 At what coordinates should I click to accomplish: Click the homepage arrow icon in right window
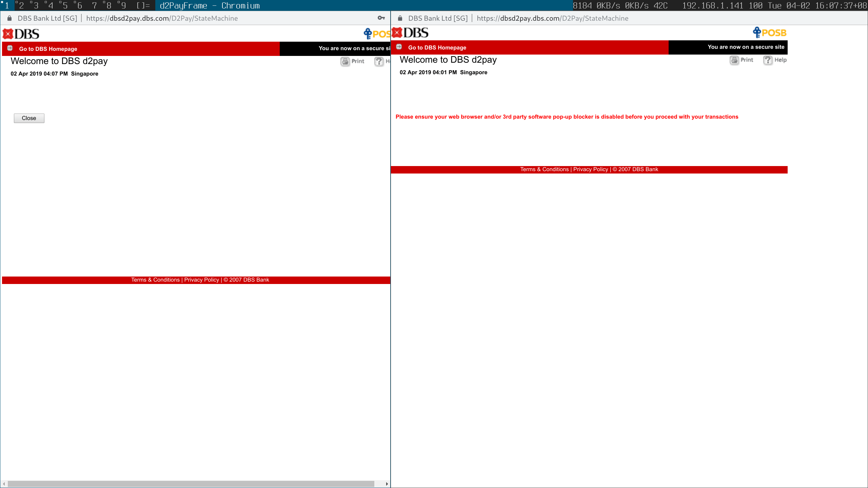(399, 47)
